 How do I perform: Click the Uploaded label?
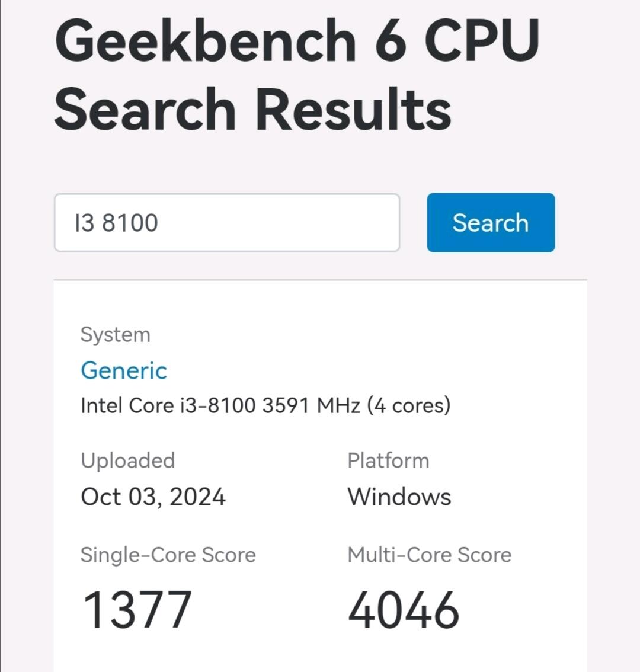click(128, 460)
